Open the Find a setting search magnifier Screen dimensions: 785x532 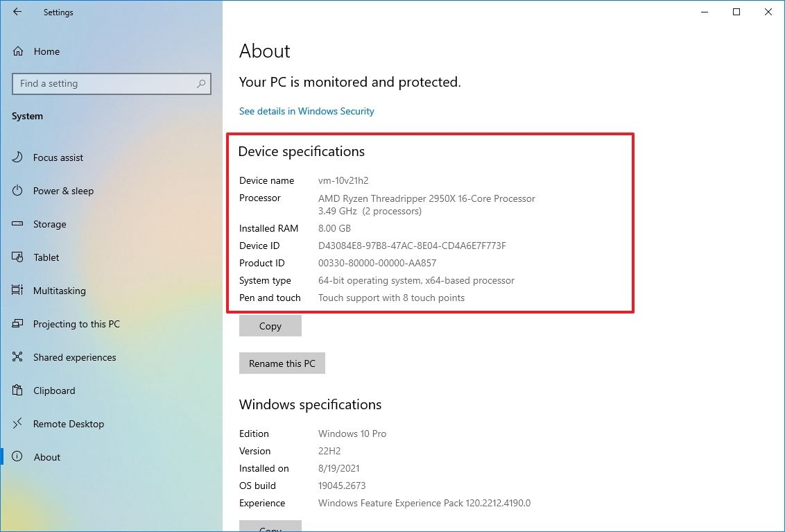pyautogui.click(x=202, y=83)
